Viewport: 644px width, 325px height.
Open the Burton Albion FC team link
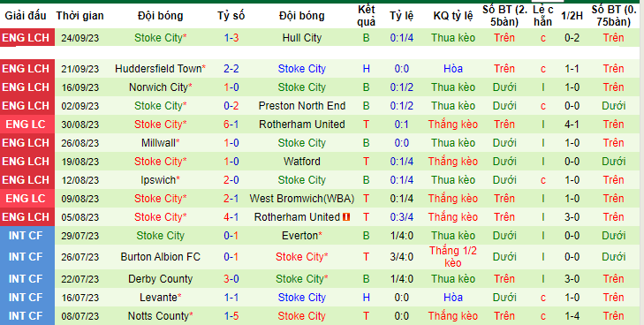(x=161, y=257)
